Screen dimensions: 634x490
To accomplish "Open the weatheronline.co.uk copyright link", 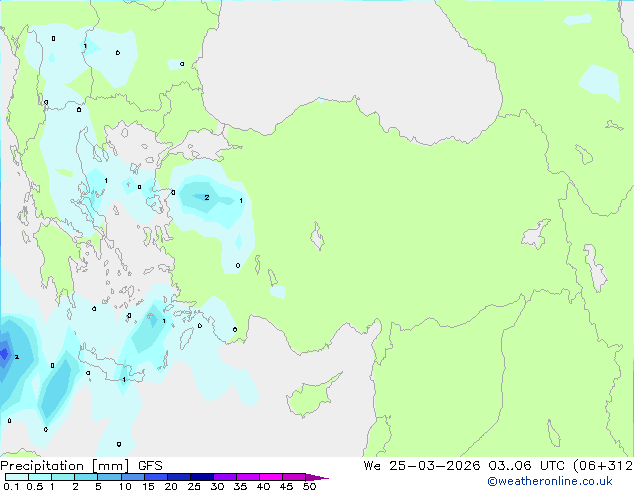I will (x=550, y=481).
